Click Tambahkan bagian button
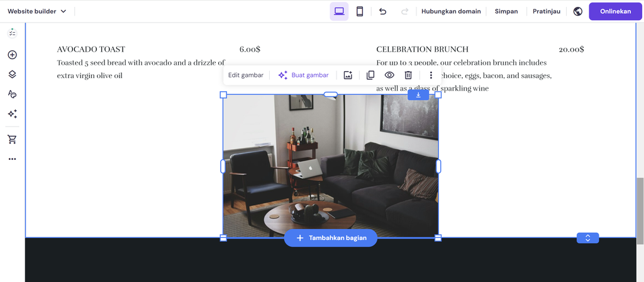The height and width of the screenshot is (282, 644). coord(331,238)
